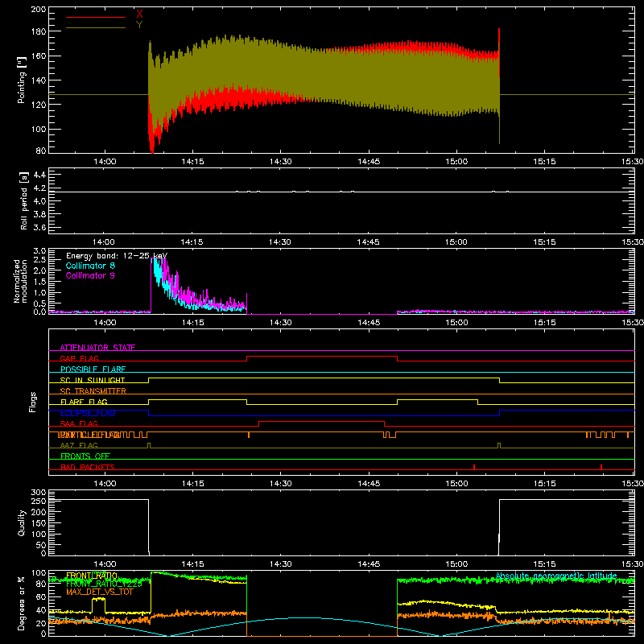The image size is (644, 644).
Task: Click the 15:15 label under the Pointing plot
Action: 545,162
